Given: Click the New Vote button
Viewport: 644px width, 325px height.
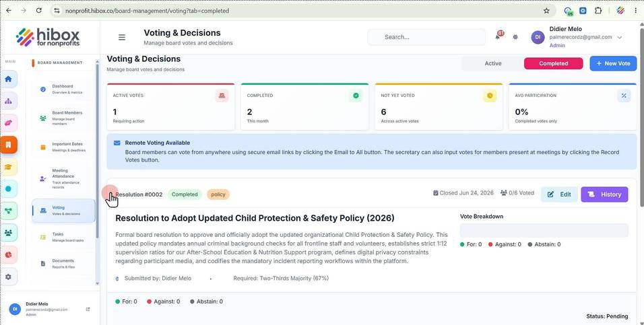Looking at the screenshot, I should click(x=613, y=64).
